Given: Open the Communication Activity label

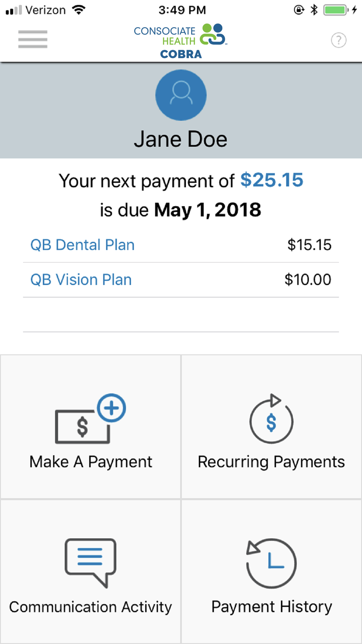Looking at the screenshot, I should point(90,607).
